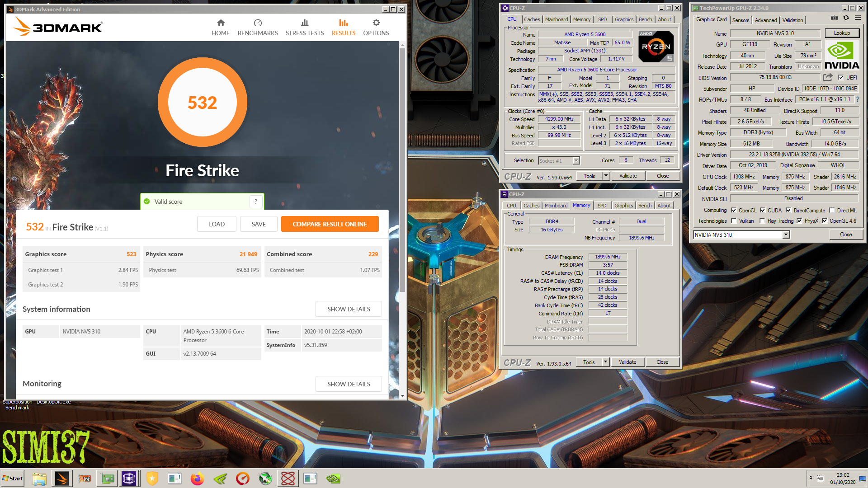Viewport: 868px width, 488px height.
Task: Toggle OpenCL checkbox
Action: point(734,210)
